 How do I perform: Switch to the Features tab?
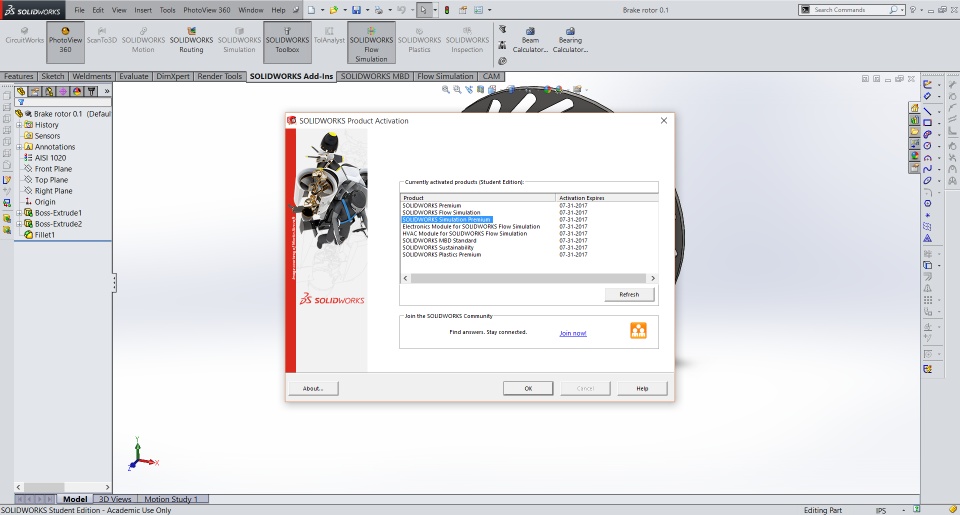(18, 77)
